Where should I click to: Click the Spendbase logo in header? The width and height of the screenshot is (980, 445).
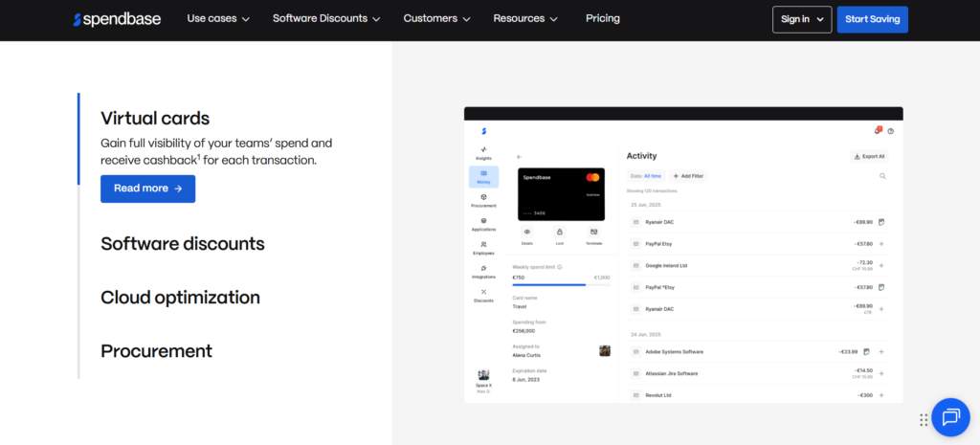(117, 19)
